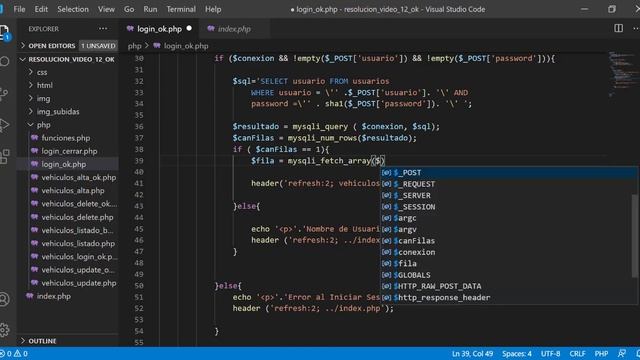Expand the Outline section

[x=68, y=341]
